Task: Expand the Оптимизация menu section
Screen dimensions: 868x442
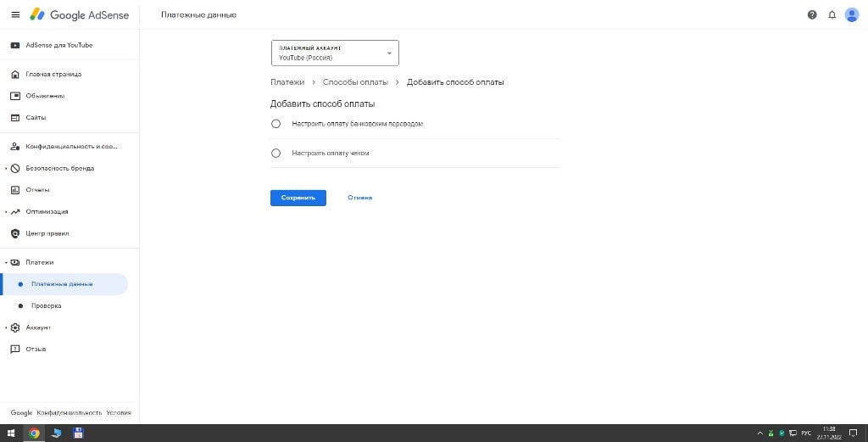Action: tap(6, 212)
